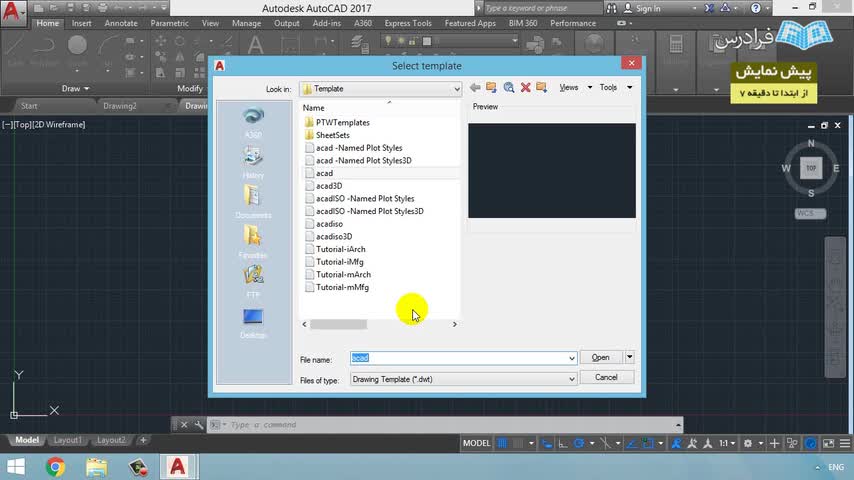This screenshot has height=480, width=854.
Task: Toggle Annotation visibility in status bar
Action: tap(676, 443)
